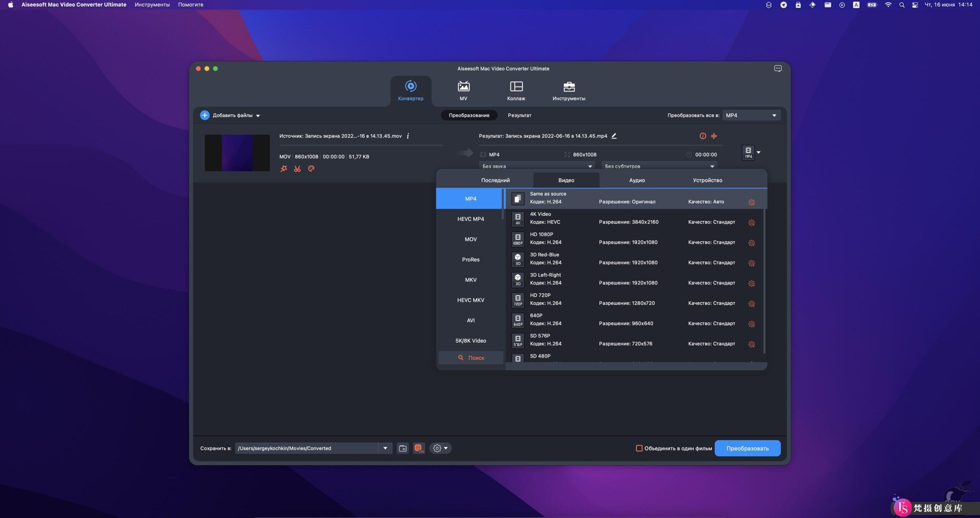
Task: Expand the save path dropdown arrow
Action: click(385, 448)
